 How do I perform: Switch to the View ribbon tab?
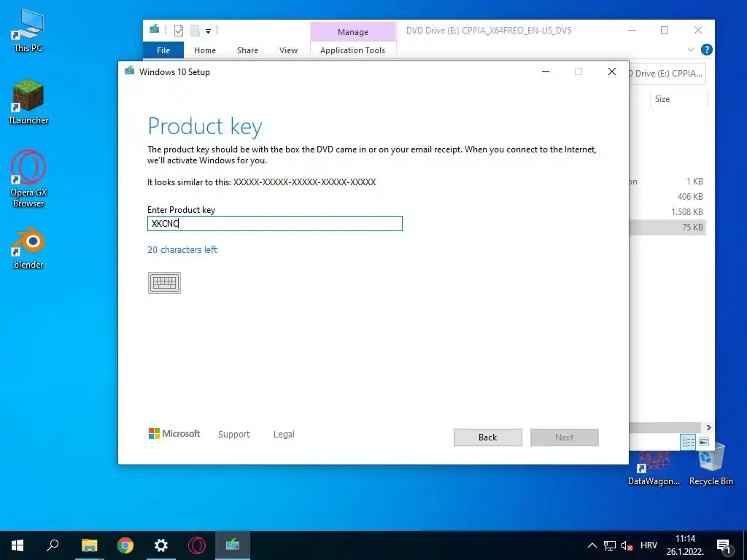[x=288, y=50]
